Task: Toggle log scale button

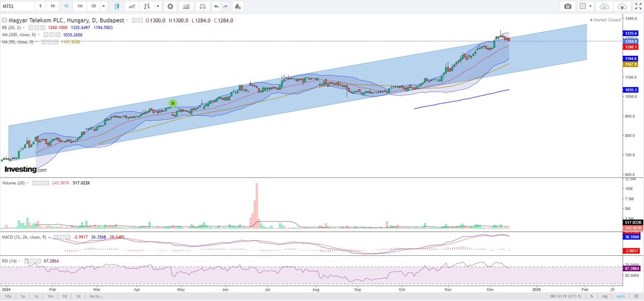Action: [605, 296]
